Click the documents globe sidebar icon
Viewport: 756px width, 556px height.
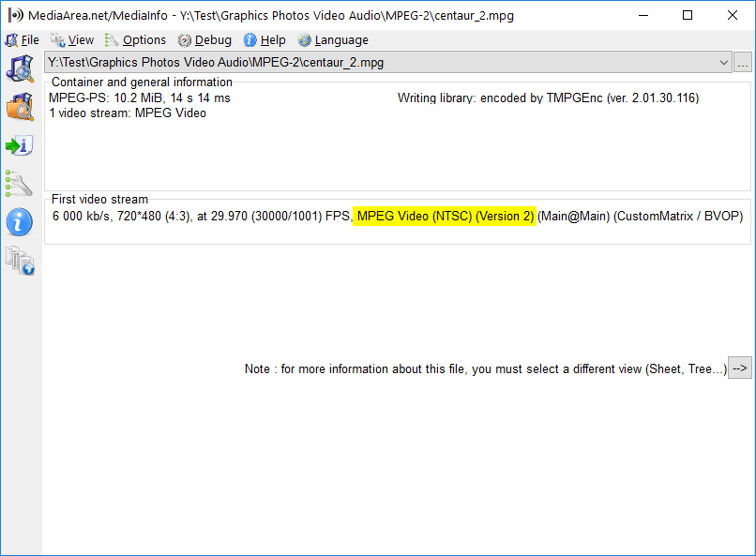coord(21,260)
